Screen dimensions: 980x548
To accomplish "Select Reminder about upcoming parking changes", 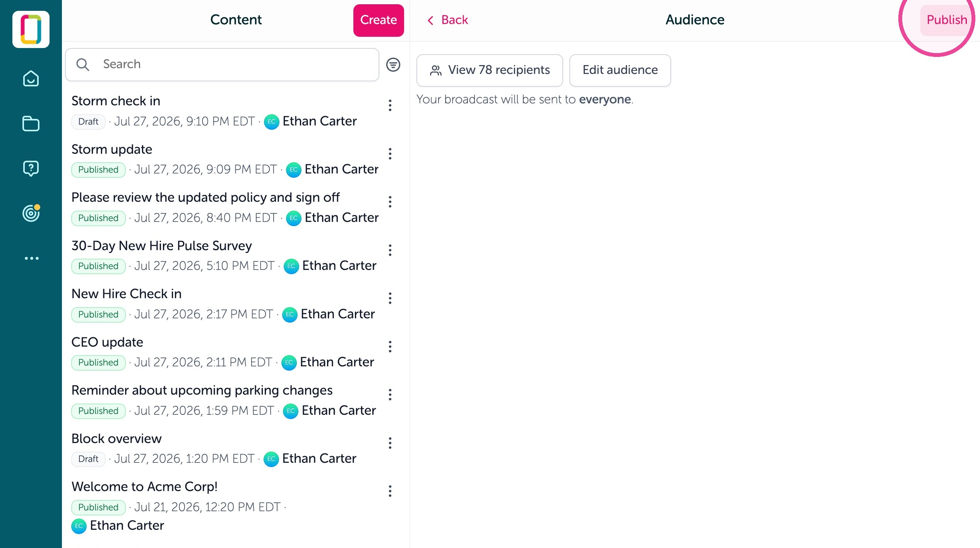I will tap(224, 400).
